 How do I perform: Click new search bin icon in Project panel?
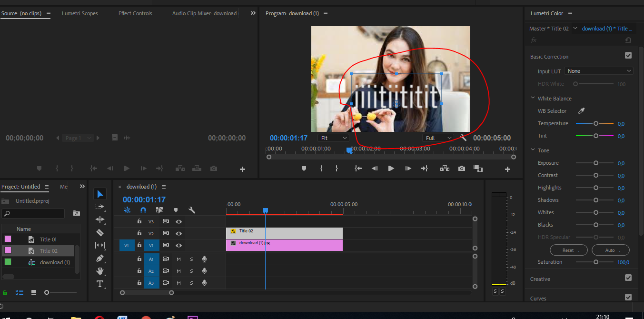76,213
